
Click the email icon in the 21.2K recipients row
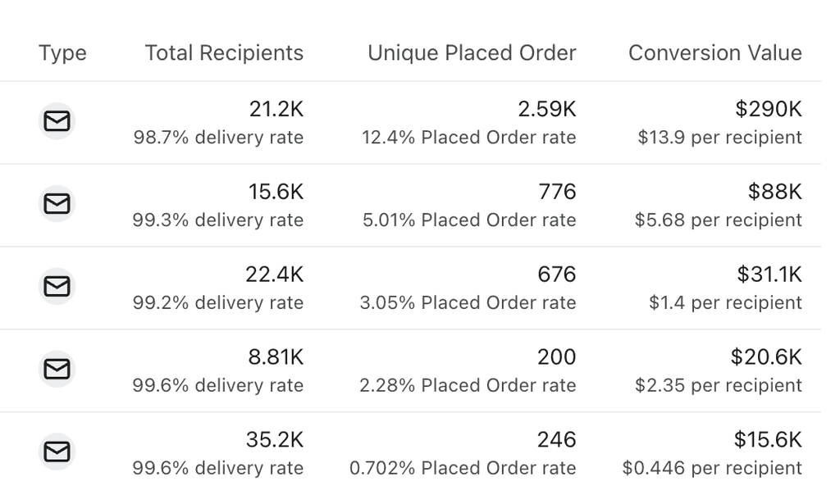57,121
